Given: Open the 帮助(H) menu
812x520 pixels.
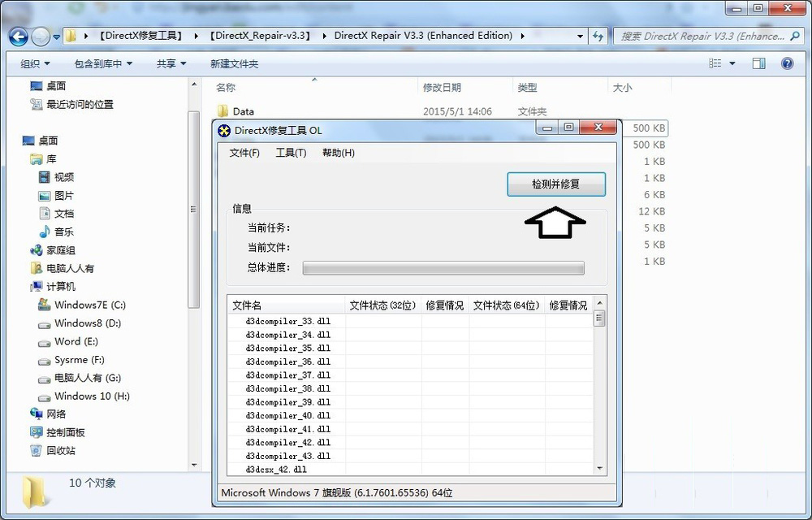Looking at the screenshot, I should [338, 153].
